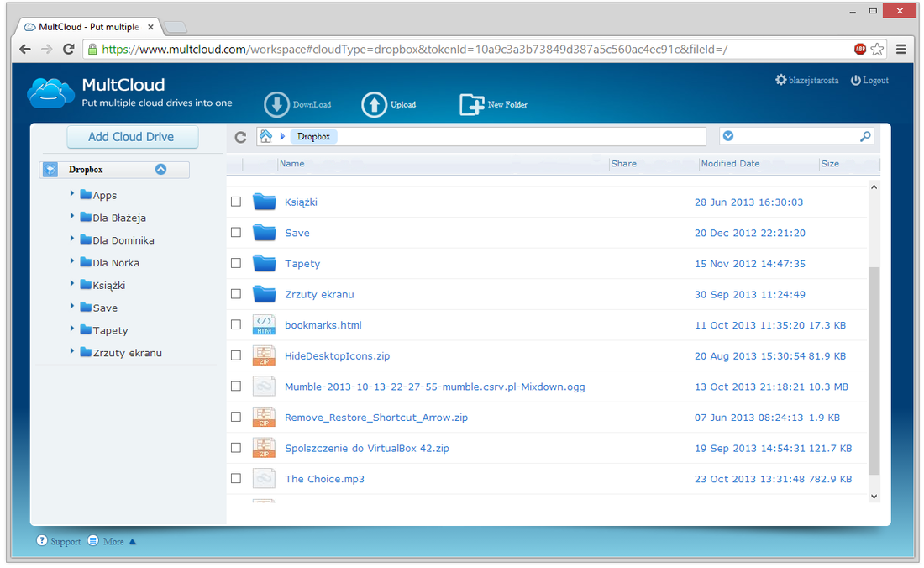
Task: Refresh the file list with circular arrow
Action: 240,137
